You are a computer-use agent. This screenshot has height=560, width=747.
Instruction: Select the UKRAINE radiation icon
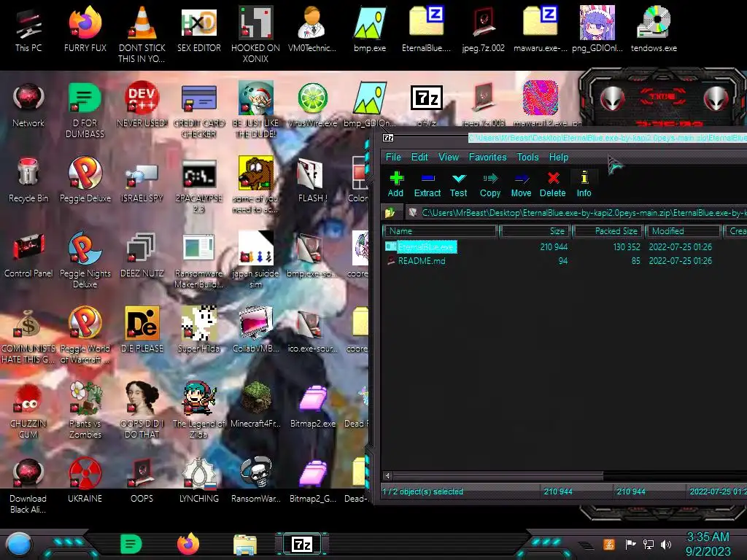coord(85,480)
